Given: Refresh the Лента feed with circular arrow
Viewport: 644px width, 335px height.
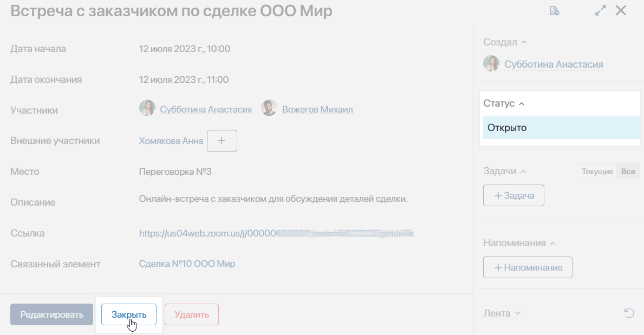Looking at the screenshot, I should pyautogui.click(x=629, y=313).
